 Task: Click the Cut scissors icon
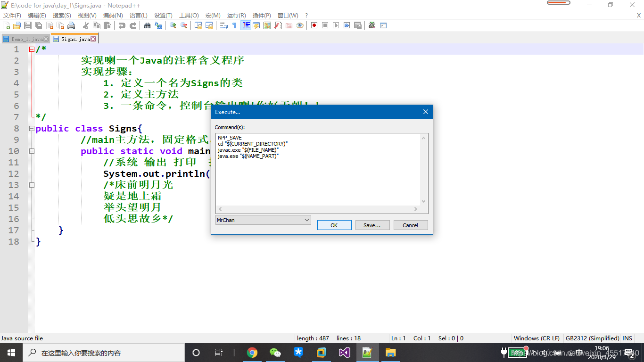(x=86, y=25)
